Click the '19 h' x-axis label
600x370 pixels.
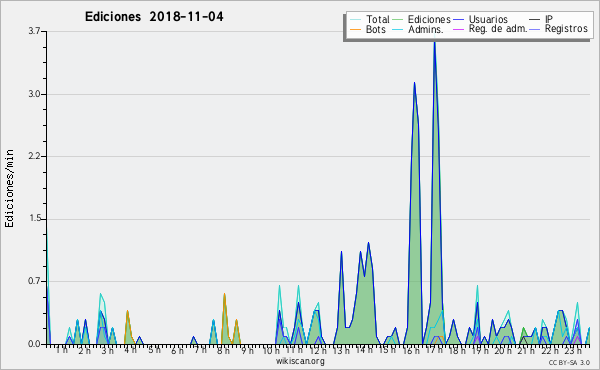[x=481, y=350]
